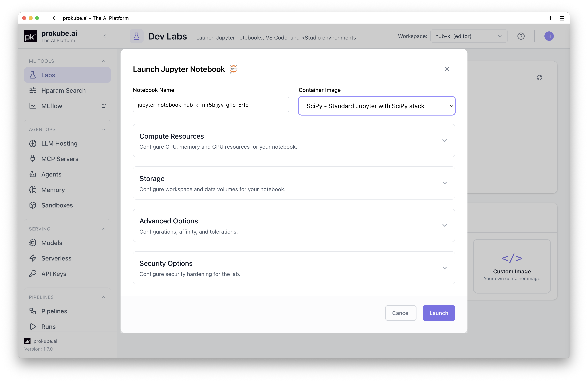This screenshot has width=588, height=382.
Task: Click the Pipelines workflow icon
Action: (33, 311)
